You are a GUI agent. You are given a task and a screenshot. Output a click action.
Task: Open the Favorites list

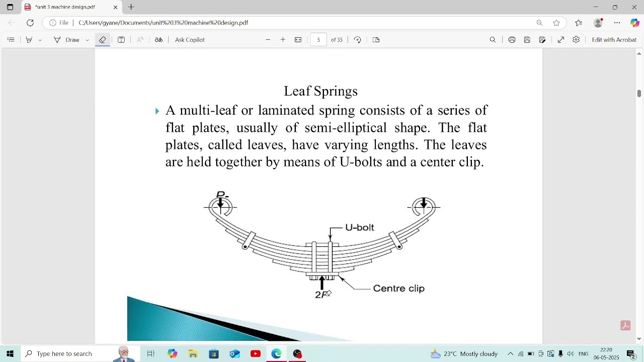579,23
